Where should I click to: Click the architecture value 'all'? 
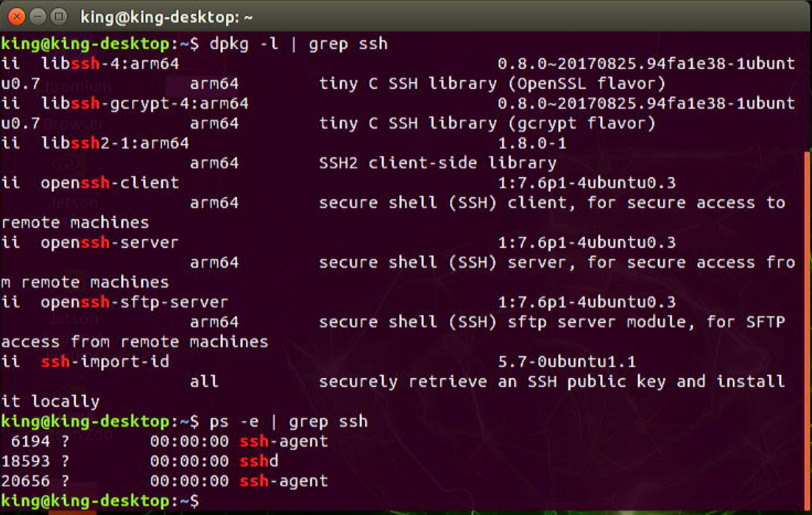click(204, 382)
